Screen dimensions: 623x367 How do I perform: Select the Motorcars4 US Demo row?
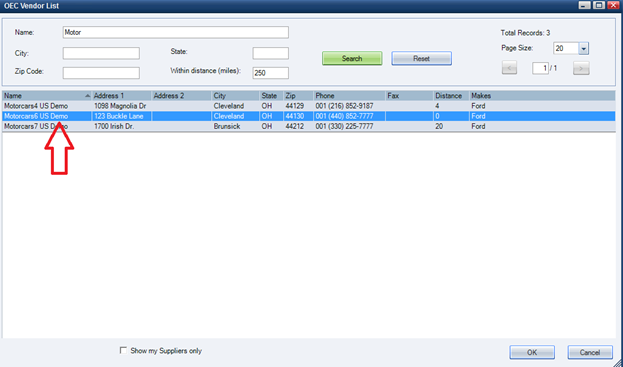[x=309, y=106]
